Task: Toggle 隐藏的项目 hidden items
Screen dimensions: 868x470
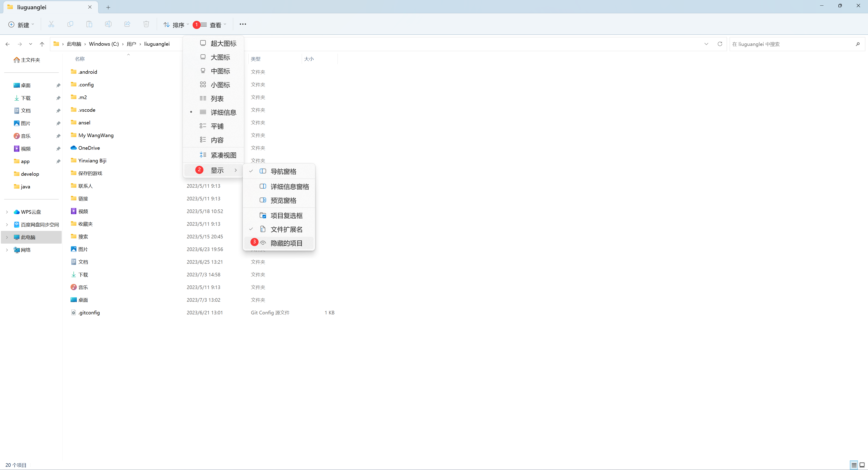Action: coord(279,243)
